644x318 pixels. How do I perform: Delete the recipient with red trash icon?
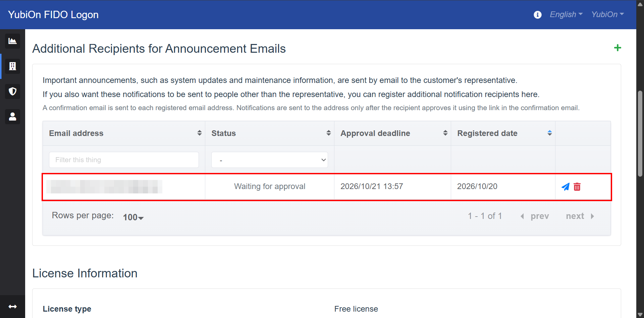(x=577, y=187)
